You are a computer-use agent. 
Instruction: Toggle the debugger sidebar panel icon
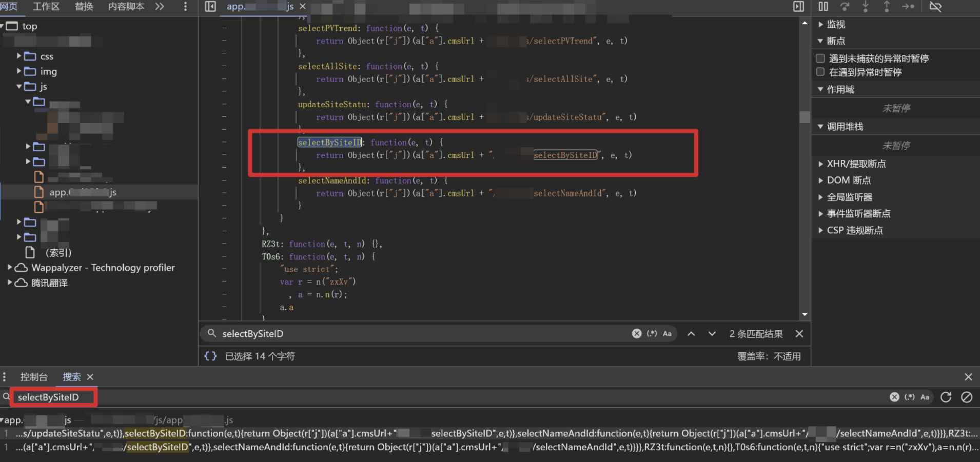coord(799,7)
